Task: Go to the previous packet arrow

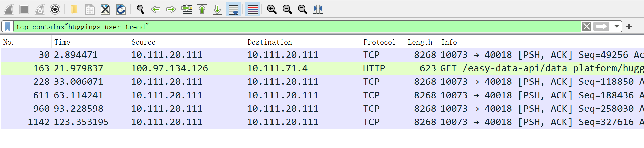Action: click(156, 9)
